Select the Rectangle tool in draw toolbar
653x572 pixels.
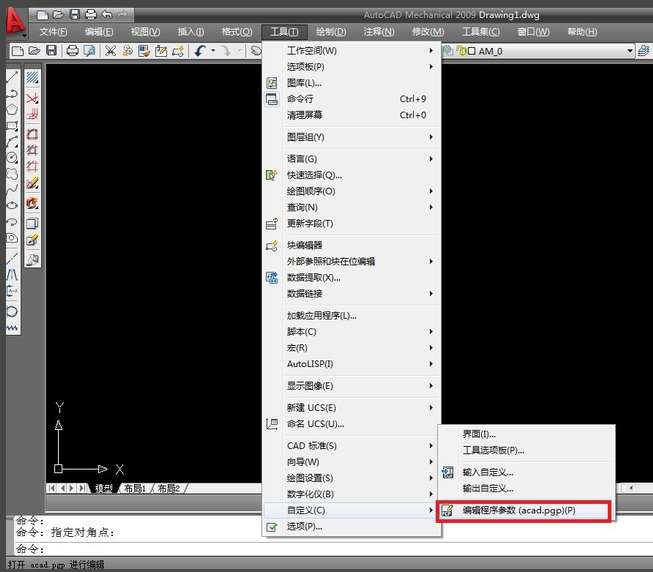click(x=12, y=125)
